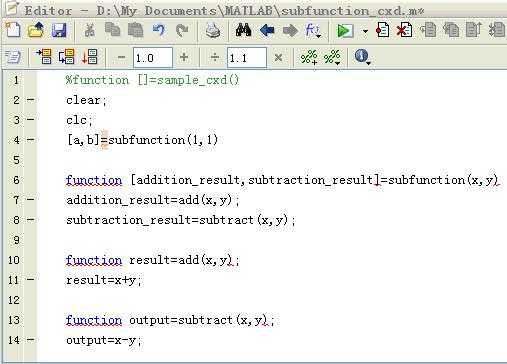Screen dimensions: 507x364
Task: Click the last debug icon on the top toolbar
Action: click(x=497, y=30)
